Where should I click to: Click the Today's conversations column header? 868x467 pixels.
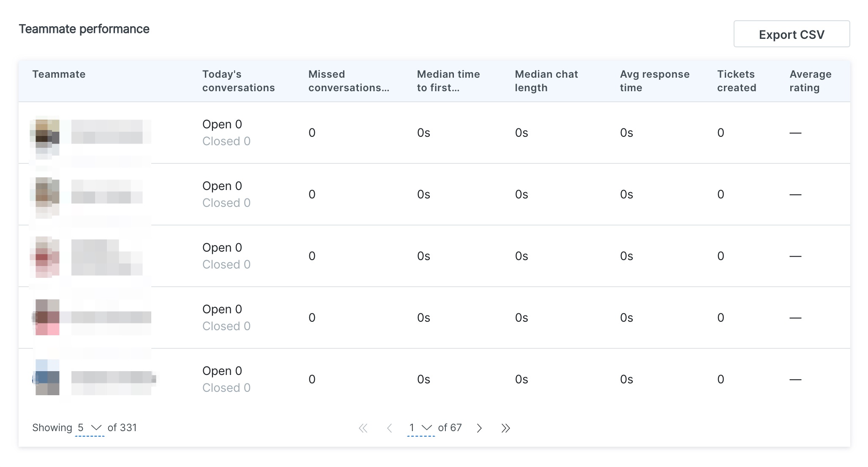(238, 81)
